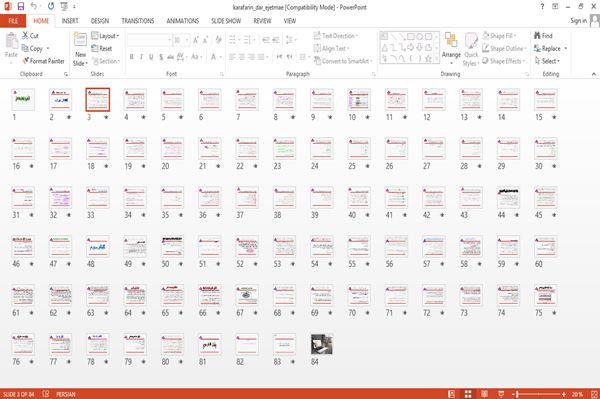Click the spell check status icon

(x=46, y=394)
